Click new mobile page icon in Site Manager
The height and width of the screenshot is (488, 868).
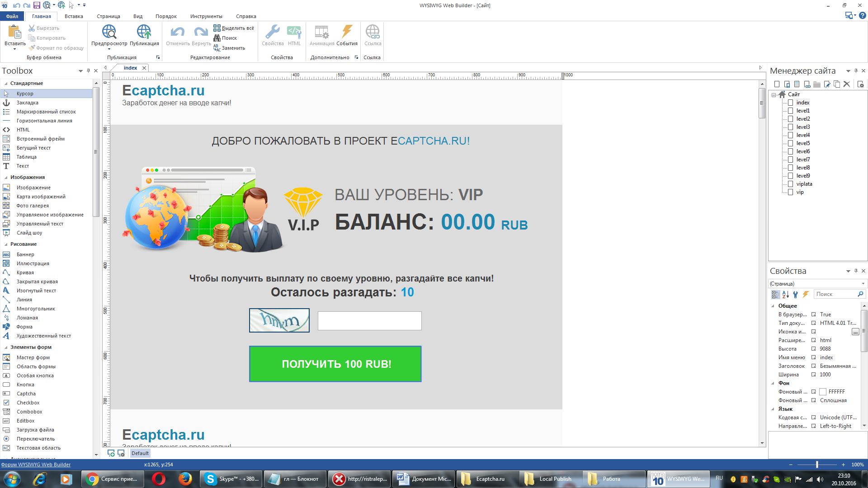coord(787,84)
